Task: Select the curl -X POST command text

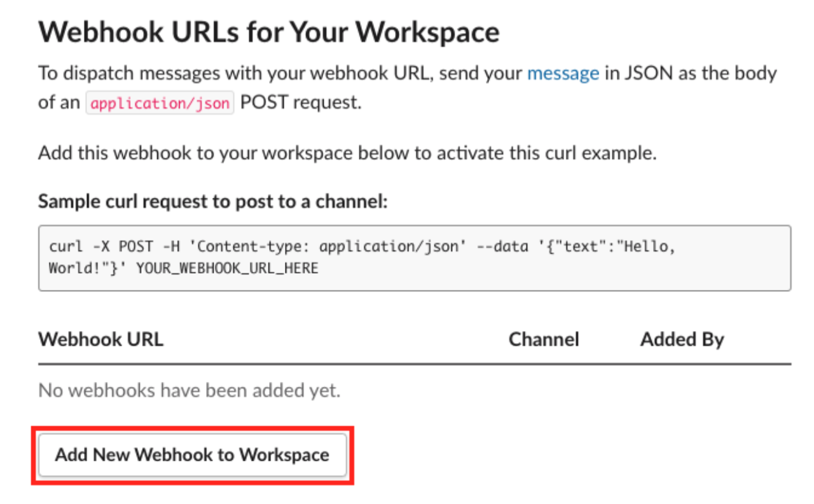Action: [102, 246]
